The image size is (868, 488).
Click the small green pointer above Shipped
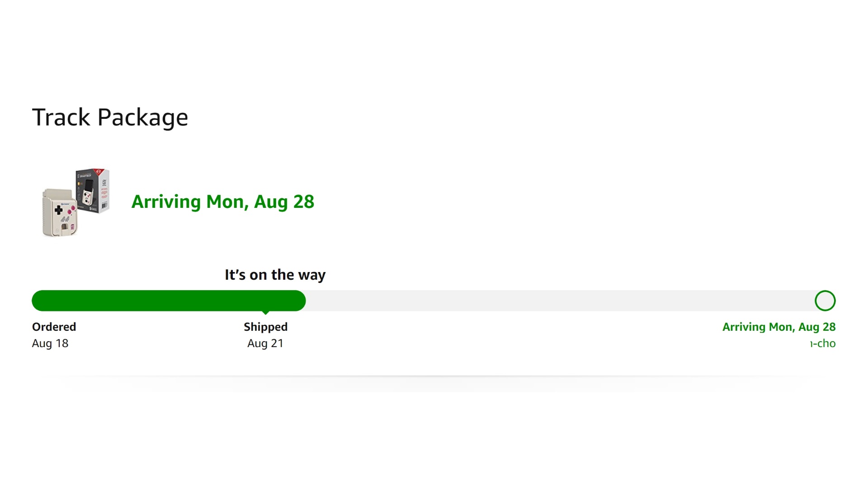[x=266, y=312]
